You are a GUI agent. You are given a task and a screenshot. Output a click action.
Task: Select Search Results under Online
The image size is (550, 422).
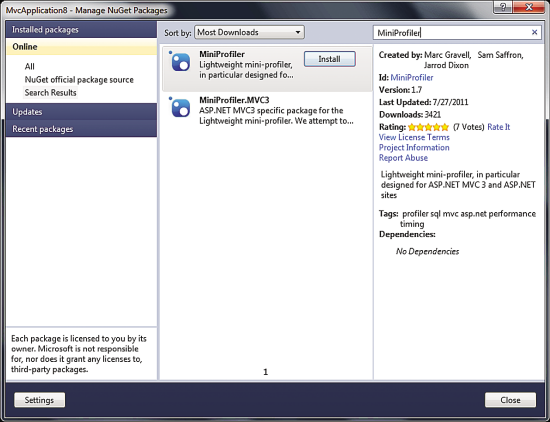pos(51,93)
